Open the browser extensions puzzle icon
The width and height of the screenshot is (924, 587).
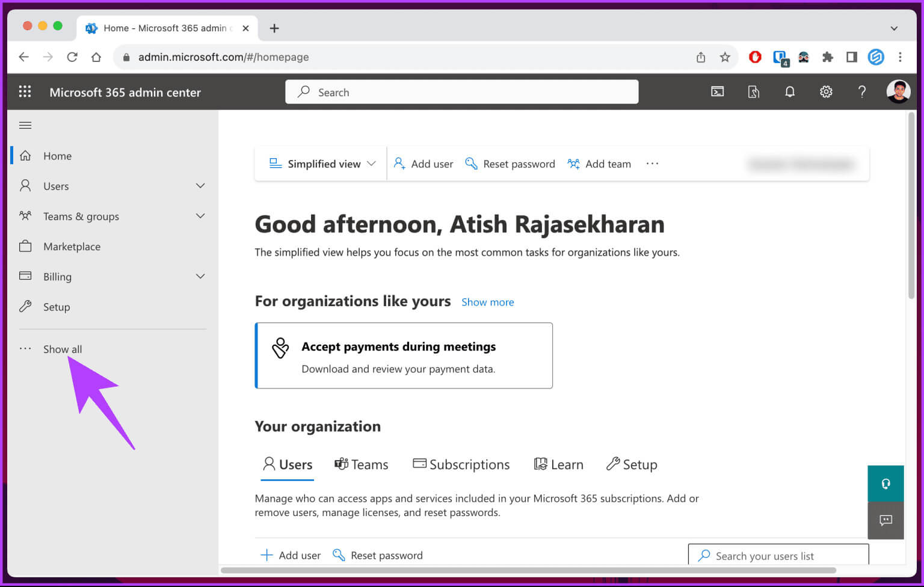(828, 57)
